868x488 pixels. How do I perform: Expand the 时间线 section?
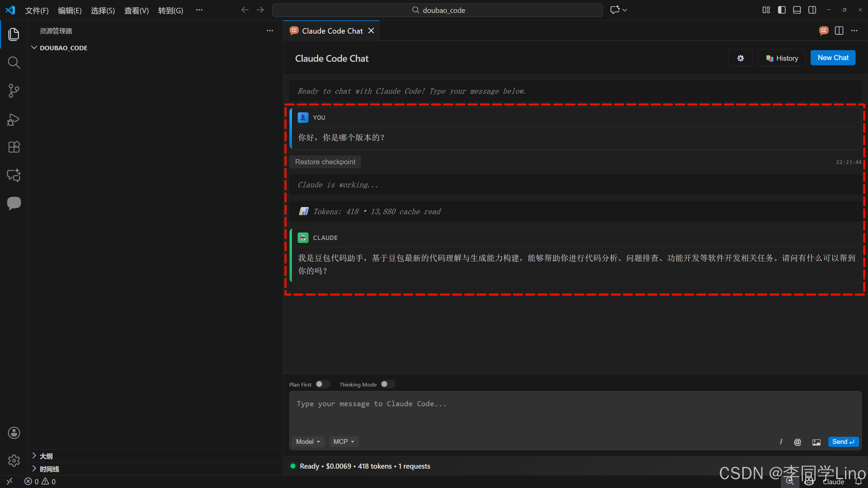click(x=49, y=469)
